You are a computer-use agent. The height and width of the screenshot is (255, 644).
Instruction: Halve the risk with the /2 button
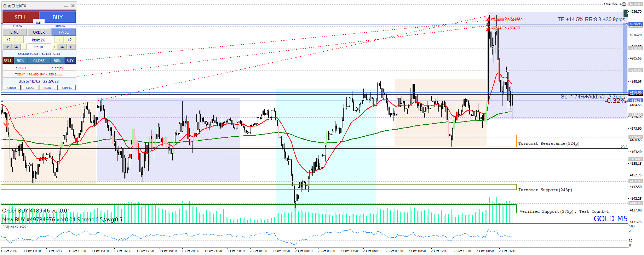(8, 40)
